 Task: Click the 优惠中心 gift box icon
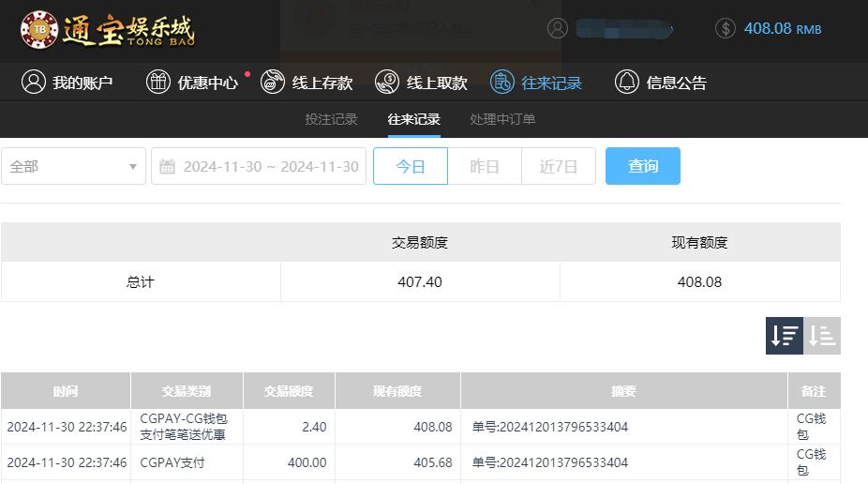pos(158,82)
